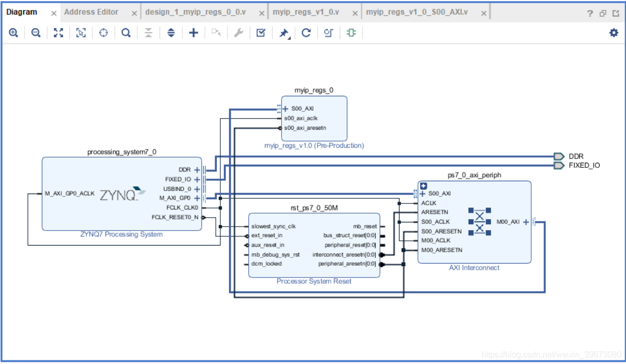Screen dimensions: 626x364
Task: Zoom in on the block diagram
Action: click(x=13, y=33)
